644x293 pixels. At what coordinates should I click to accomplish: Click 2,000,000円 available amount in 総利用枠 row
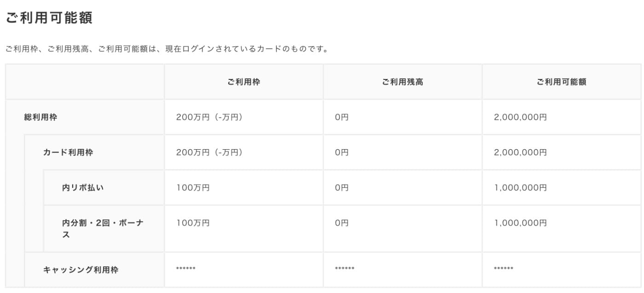click(x=520, y=117)
